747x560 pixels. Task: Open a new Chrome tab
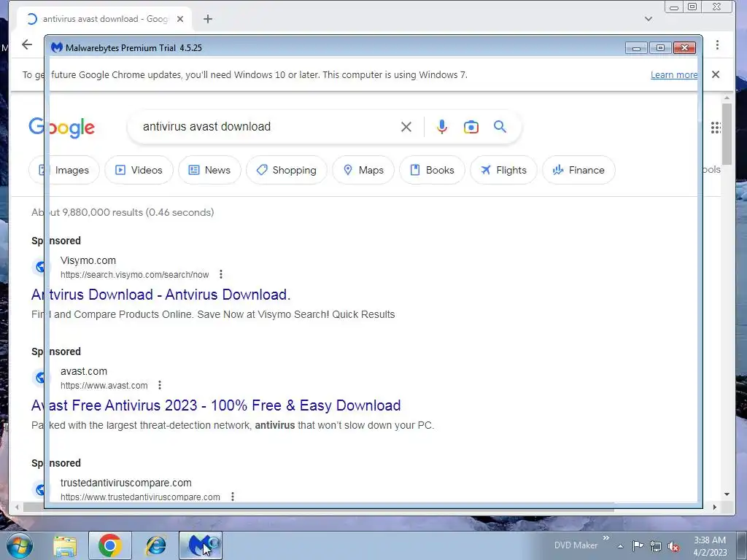[208, 19]
